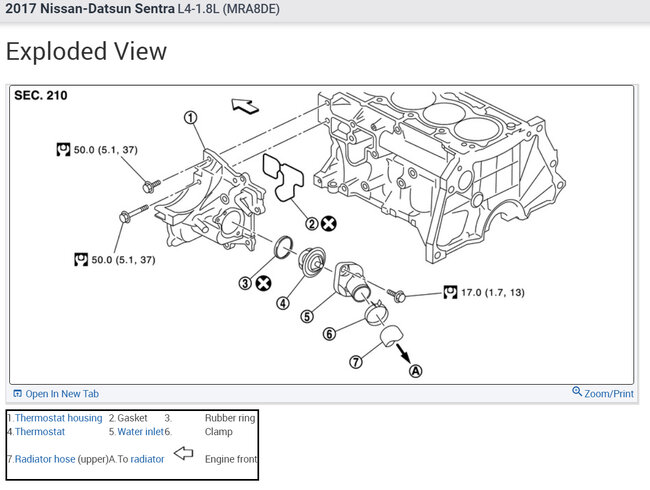Click callout number 4 in the diagram
Screen dimensions: 650x490
[x=283, y=303]
